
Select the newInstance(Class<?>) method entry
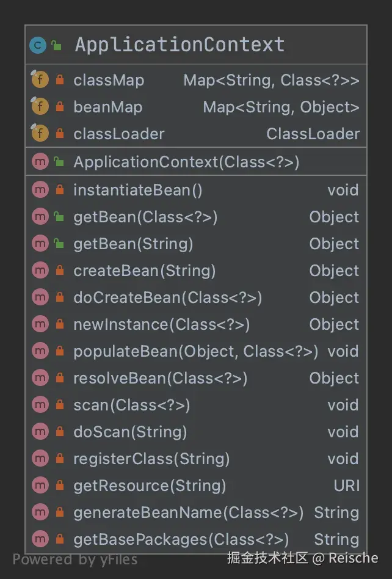161,324
